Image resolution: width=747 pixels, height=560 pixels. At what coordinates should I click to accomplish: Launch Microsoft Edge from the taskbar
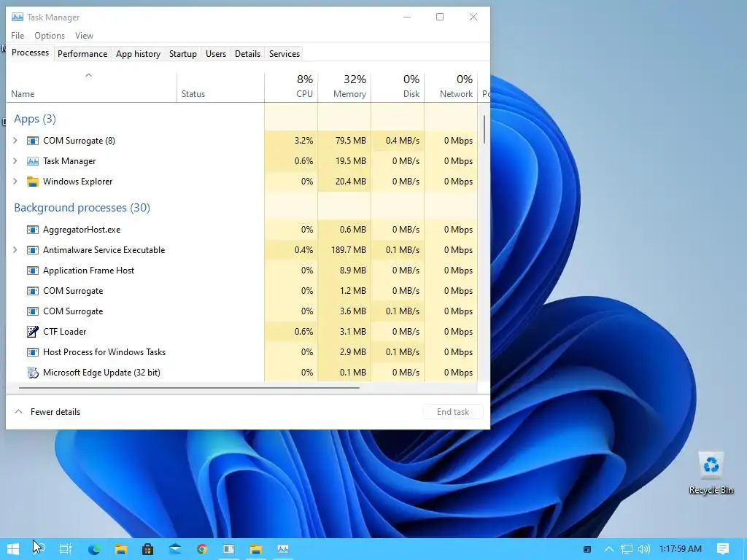pos(94,549)
